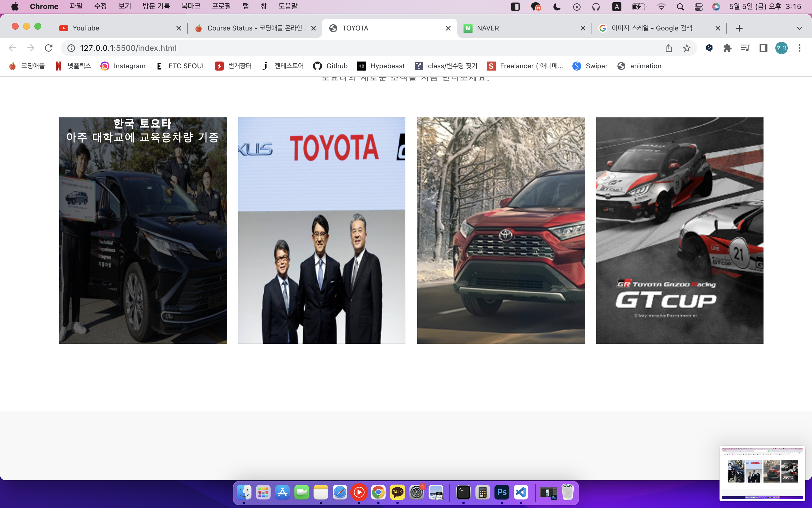This screenshot has width=812, height=508.
Task: Open FaceTime from Dock
Action: (x=302, y=492)
